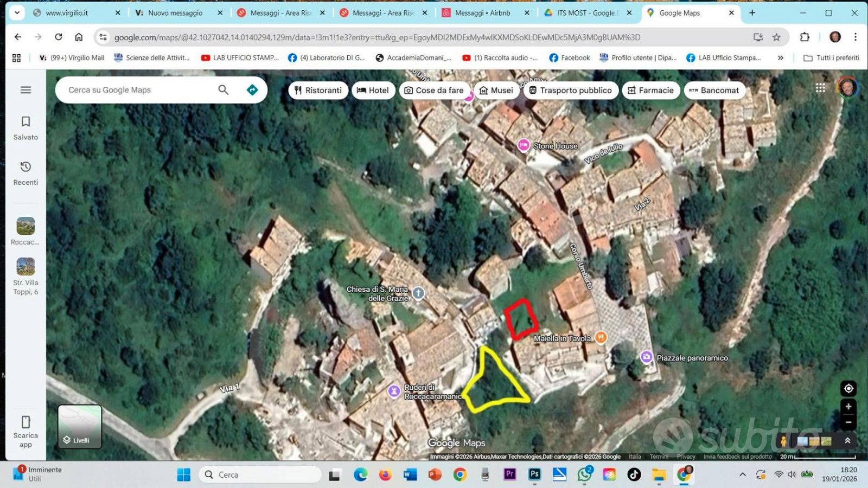Select the Bancomat chip
The height and width of the screenshot is (488, 868).
pyautogui.click(x=714, y=91)
